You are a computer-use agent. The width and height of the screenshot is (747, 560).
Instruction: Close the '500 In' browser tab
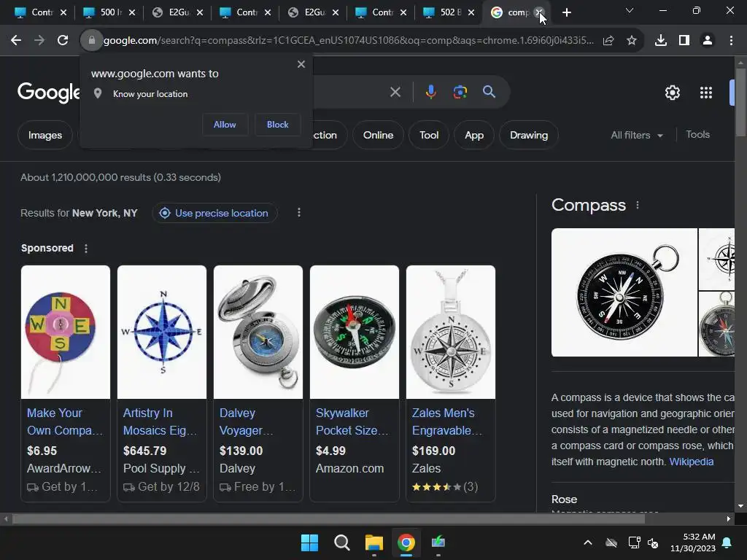pyautogui.click(x=132, y=12)
